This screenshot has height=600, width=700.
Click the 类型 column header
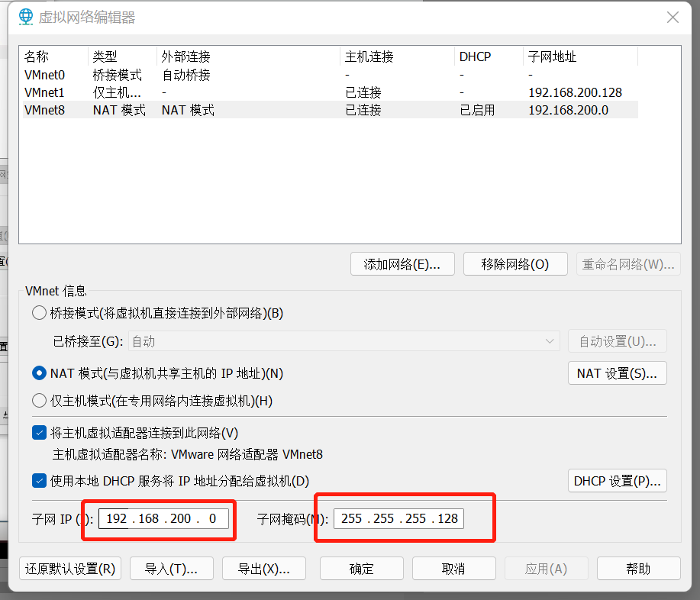(122, 56)
